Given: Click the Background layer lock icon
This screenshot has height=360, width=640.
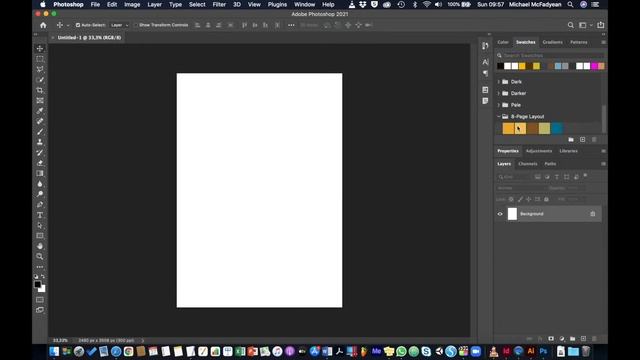Looking at the screenshot, I should click(593, 214).
